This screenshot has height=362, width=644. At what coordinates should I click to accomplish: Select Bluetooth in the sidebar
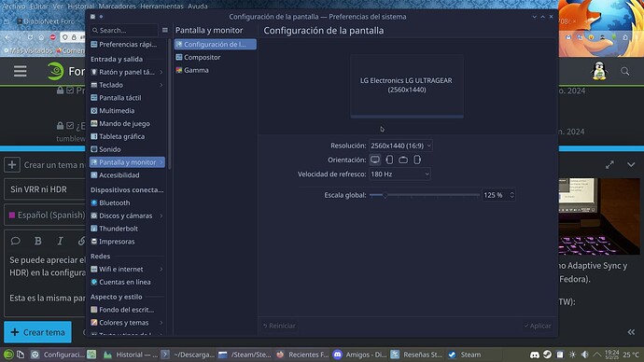coord(127,202)
